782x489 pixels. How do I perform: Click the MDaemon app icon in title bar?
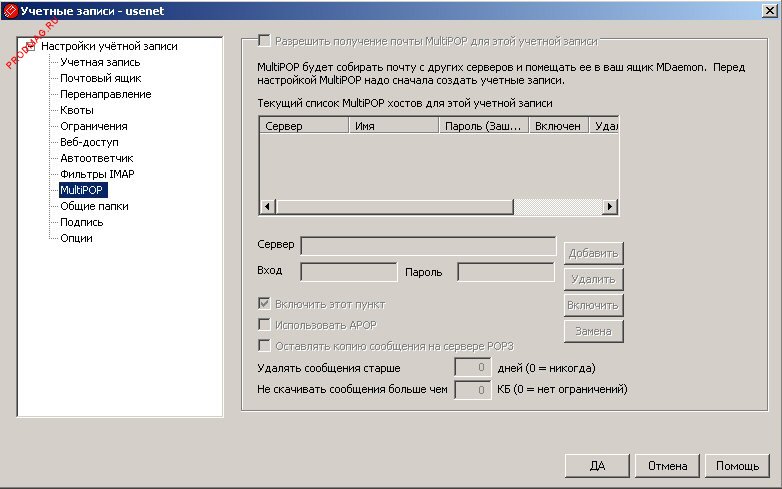[x=10, y=10]
